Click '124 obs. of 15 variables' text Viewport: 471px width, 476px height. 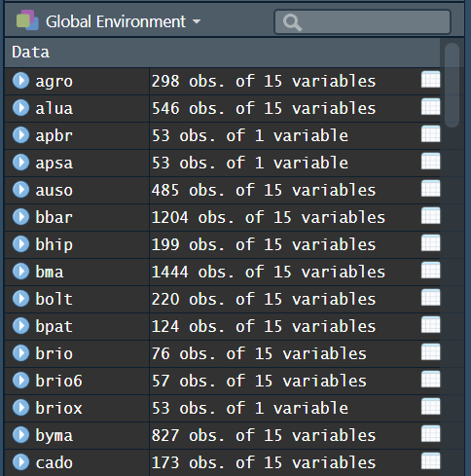click(264, 326)
